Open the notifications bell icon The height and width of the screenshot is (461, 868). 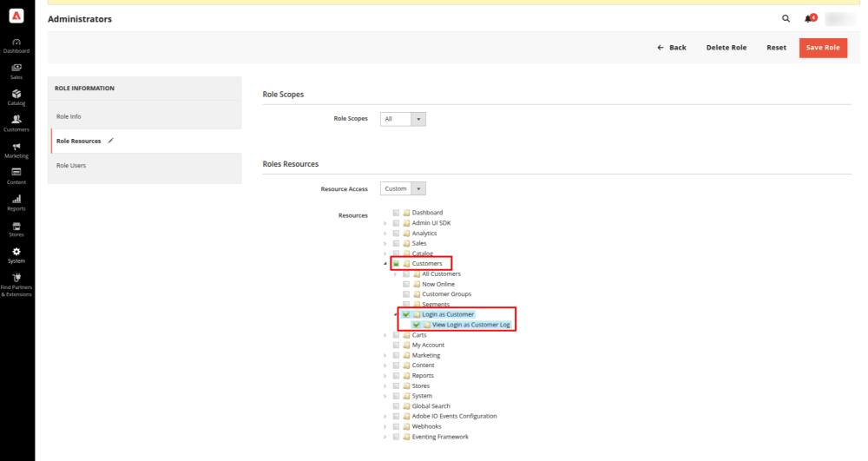point(809,18)
